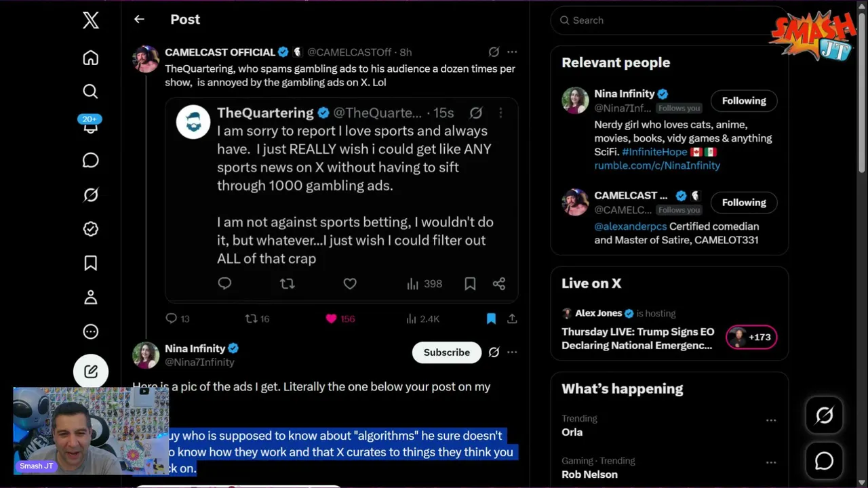
Task: Open more options for Orla trend
Action: [x=771, y=420]
